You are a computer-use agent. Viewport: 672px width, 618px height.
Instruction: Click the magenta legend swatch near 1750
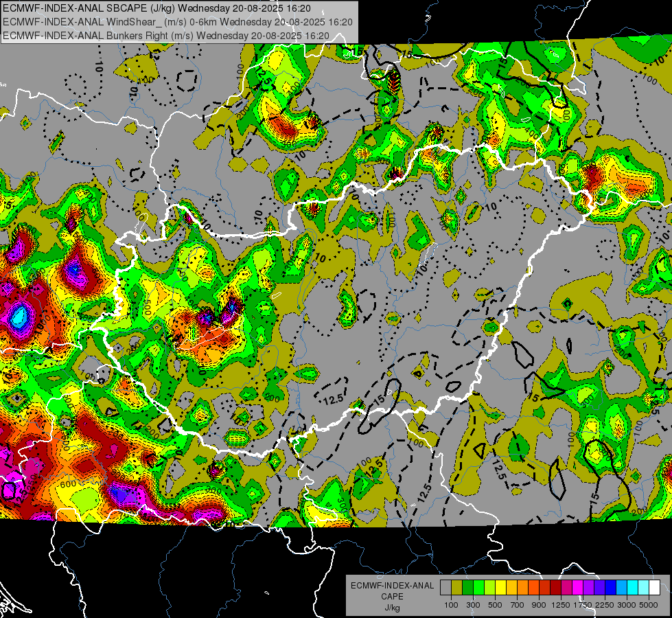(578, 588)
